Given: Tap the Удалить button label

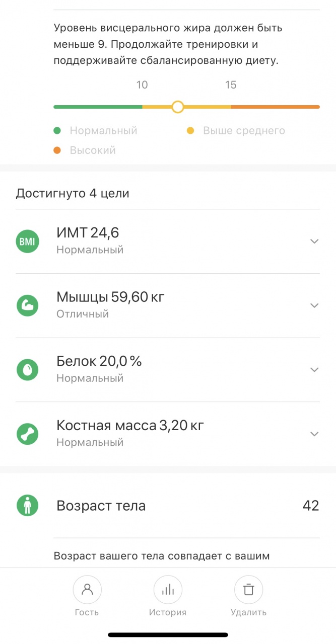Looking at the screenshot, I should click(248, 612).
